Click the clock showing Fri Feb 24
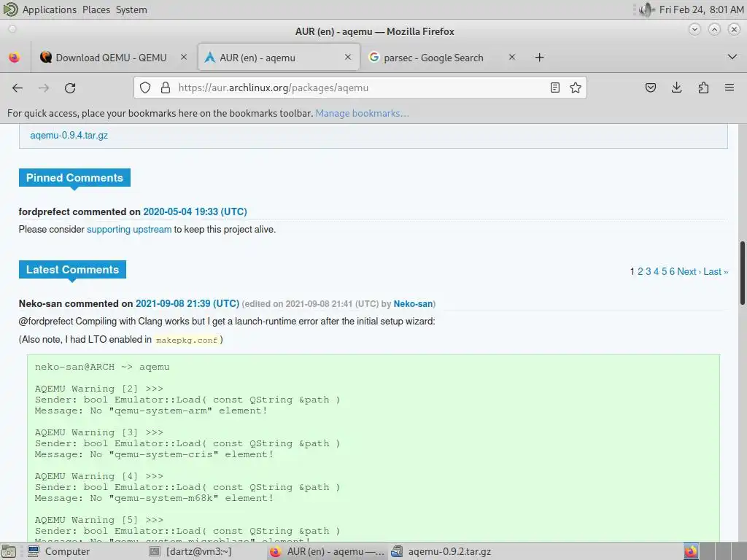Screen dimensions: 747x560 point(701,9)
